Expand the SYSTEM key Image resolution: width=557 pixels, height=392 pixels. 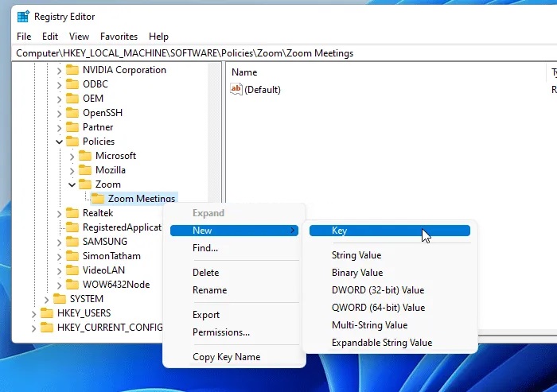point(46,300)
